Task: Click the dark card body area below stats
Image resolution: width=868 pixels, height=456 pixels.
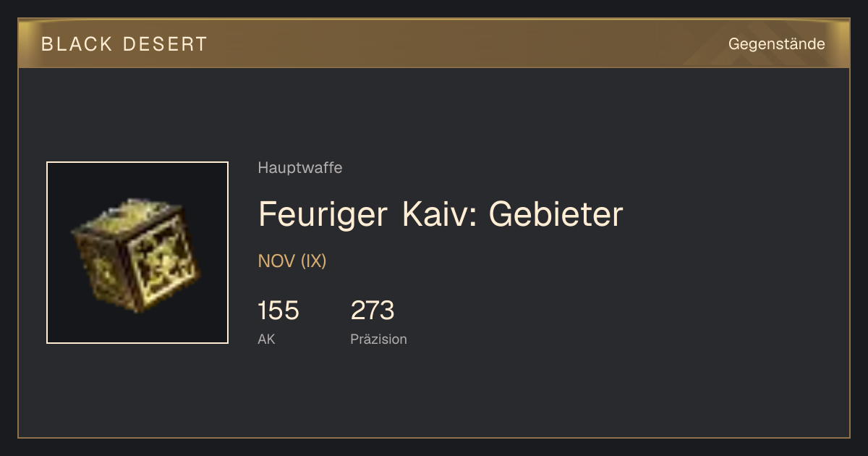Action: 434,394
